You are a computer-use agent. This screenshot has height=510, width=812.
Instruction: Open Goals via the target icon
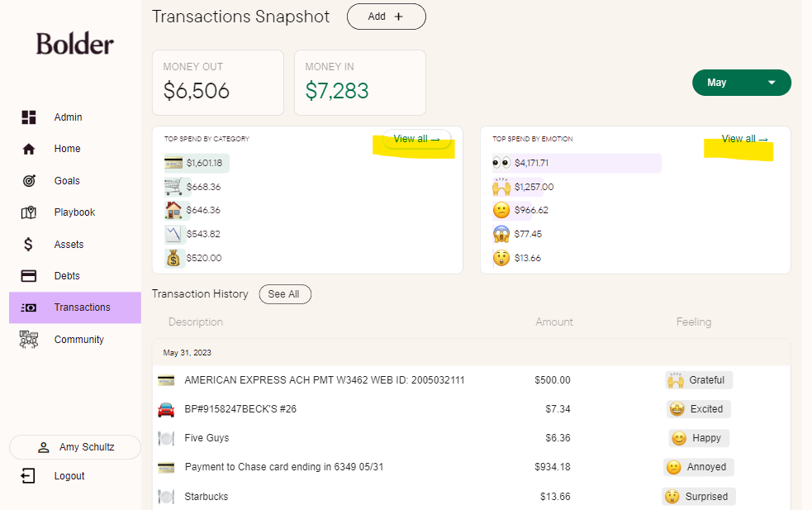(x=29, y=181)
